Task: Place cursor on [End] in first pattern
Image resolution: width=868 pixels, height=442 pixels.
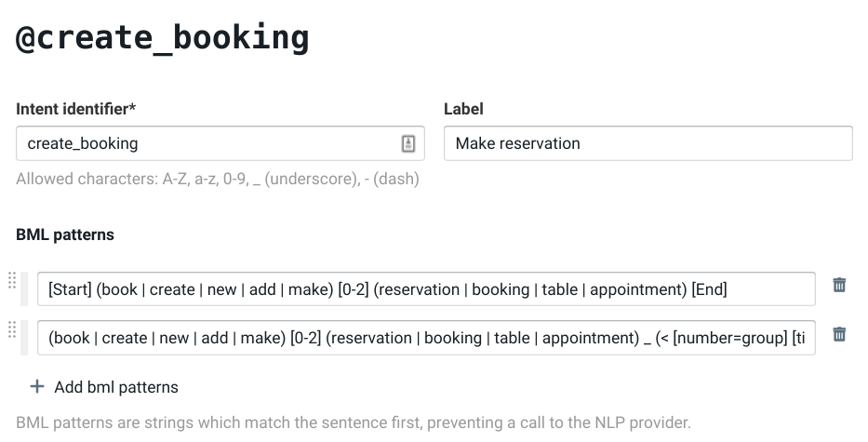Action: tap(709, 289)
